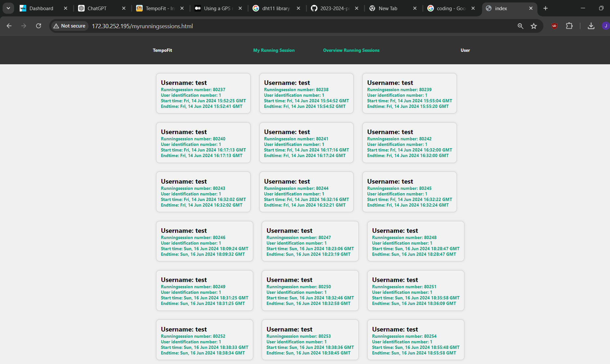The image size is (610, 364).
Task: Click Runningsession number: 80242 text
Action: 399,139
